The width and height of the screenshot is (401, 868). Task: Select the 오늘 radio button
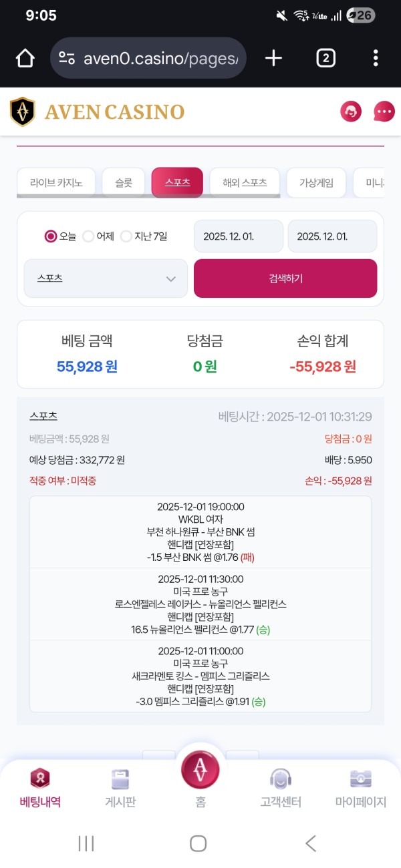(50, 236)
